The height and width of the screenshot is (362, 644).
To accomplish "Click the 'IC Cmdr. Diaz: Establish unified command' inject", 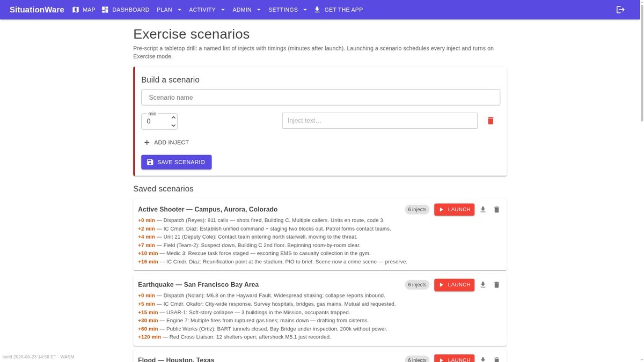I will [265, 228].
